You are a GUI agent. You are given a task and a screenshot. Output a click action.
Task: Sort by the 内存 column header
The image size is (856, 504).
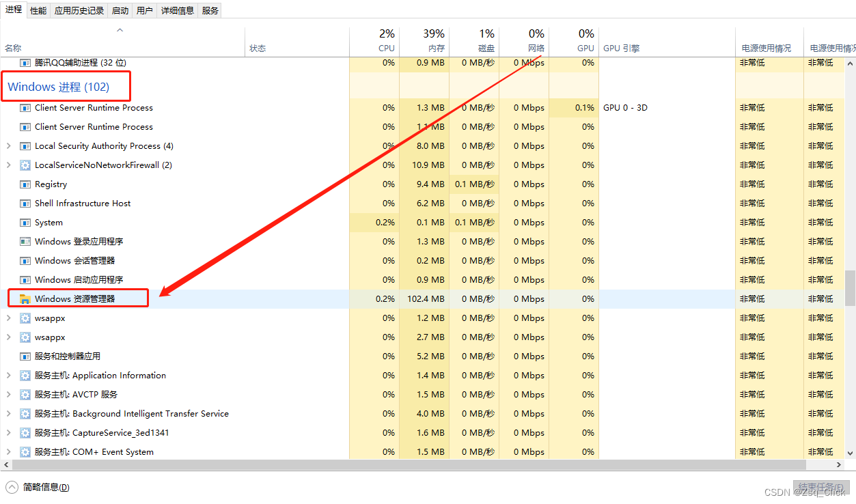424,41
